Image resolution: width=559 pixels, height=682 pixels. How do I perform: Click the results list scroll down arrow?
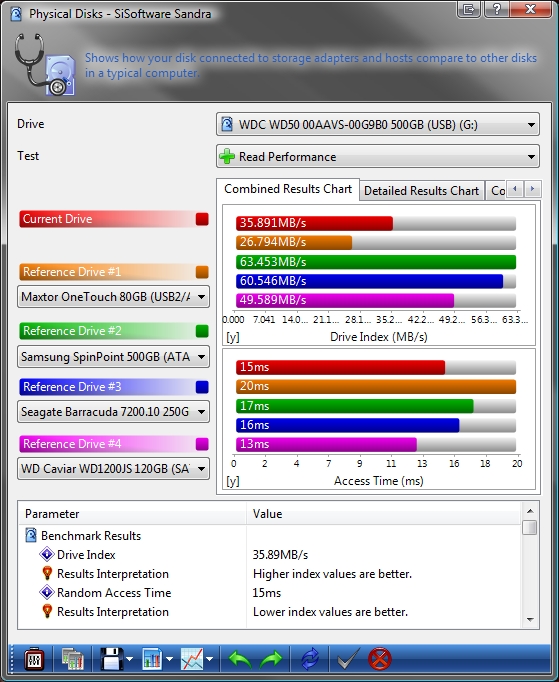tap(530, 620)
